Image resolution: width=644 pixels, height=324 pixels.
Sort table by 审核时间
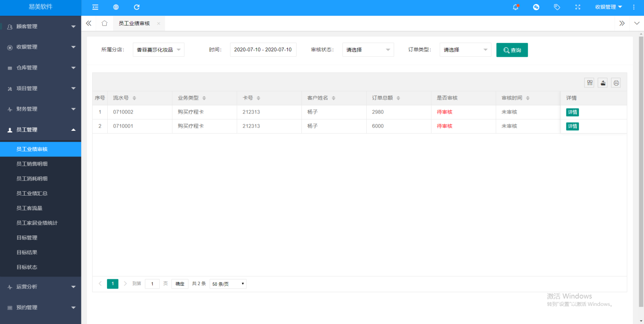(528, 98)
